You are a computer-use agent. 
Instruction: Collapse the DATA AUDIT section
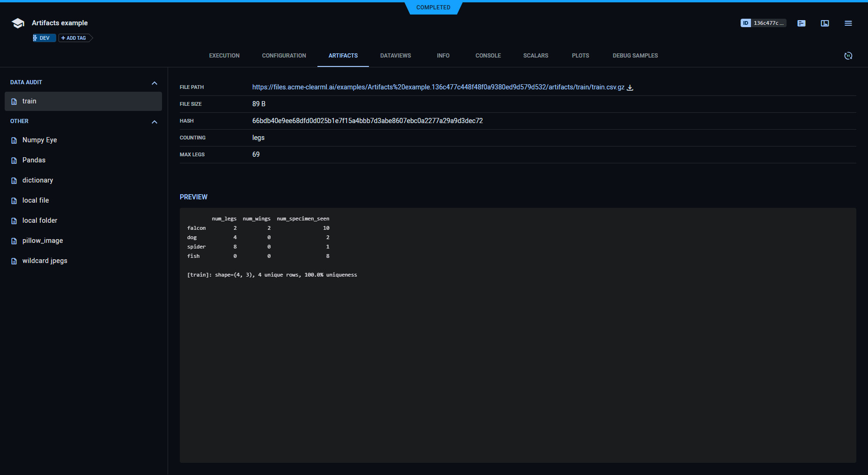(154, 83)
